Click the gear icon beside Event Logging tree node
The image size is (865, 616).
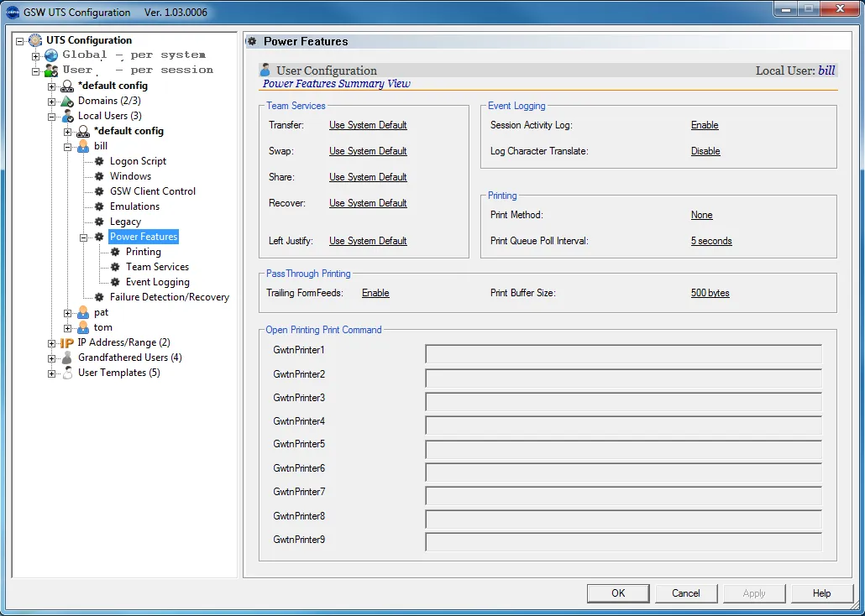click(x=115, y=282)
